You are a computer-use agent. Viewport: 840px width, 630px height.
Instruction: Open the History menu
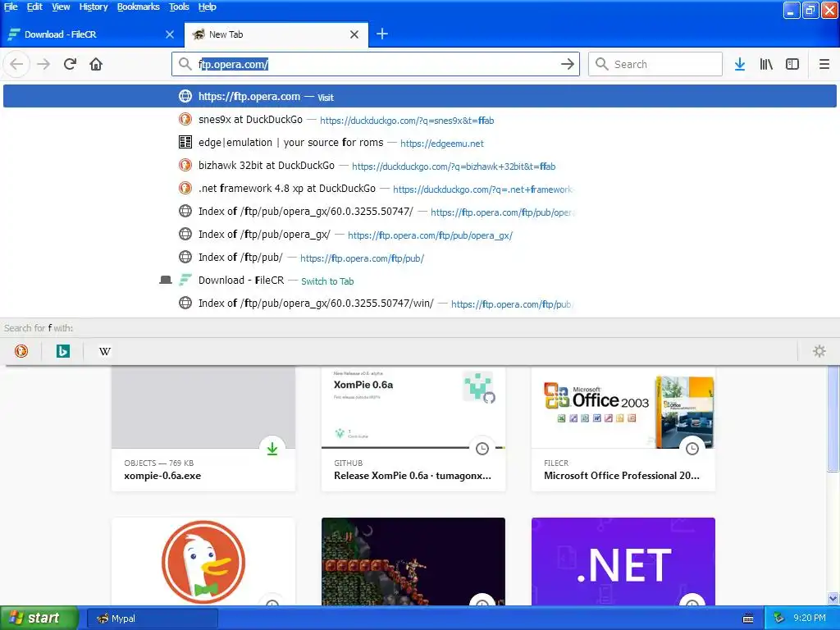(x=94, y=7)
